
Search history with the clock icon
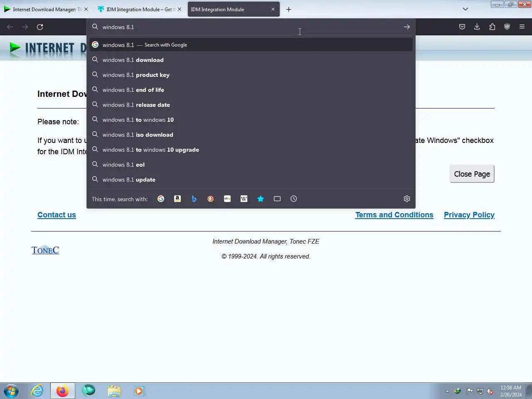(x=294, y=199)
